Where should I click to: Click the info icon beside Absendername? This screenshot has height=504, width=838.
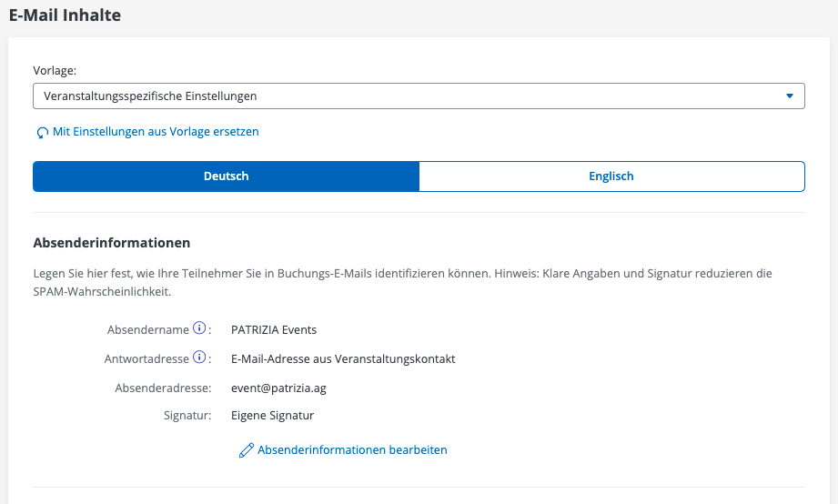[199, 329]
